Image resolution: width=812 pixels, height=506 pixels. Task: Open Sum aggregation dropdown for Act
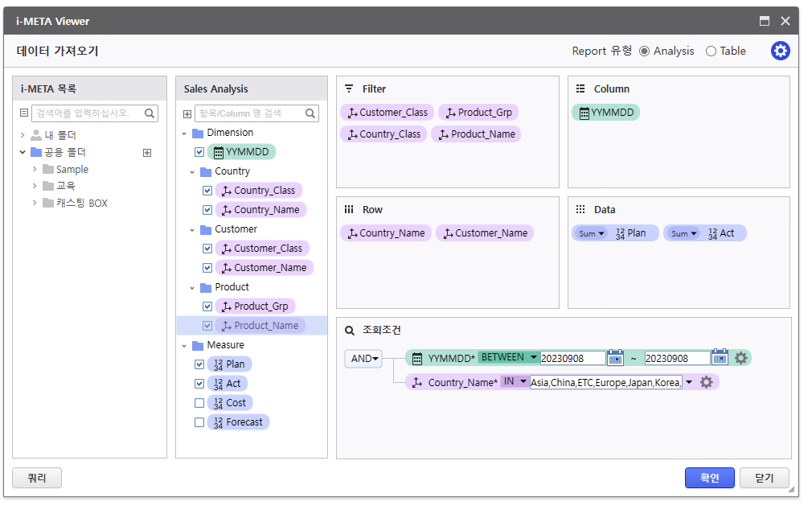click(x=683, y=233)
